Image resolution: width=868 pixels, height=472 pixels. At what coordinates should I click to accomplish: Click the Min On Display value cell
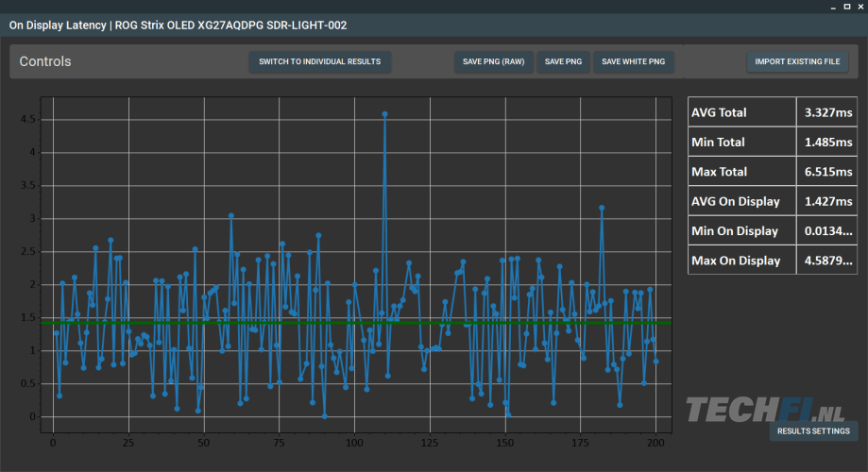tap(827, 230)
